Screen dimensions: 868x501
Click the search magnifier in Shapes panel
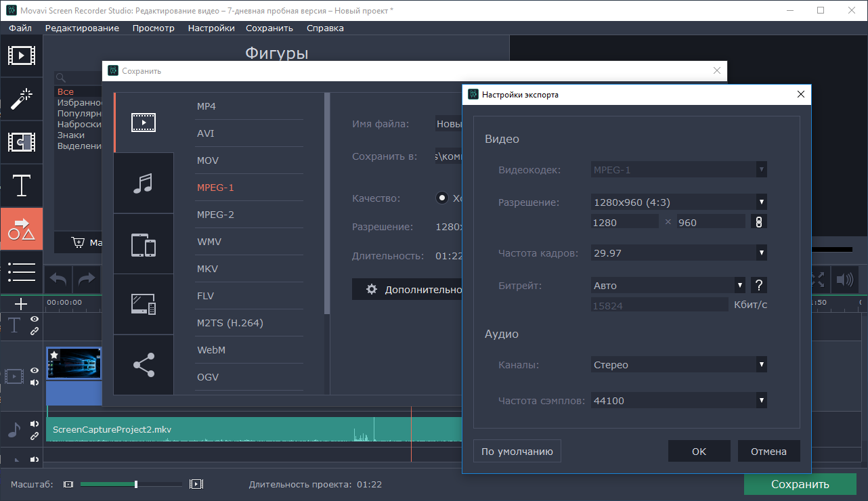[x=60, y=78]
